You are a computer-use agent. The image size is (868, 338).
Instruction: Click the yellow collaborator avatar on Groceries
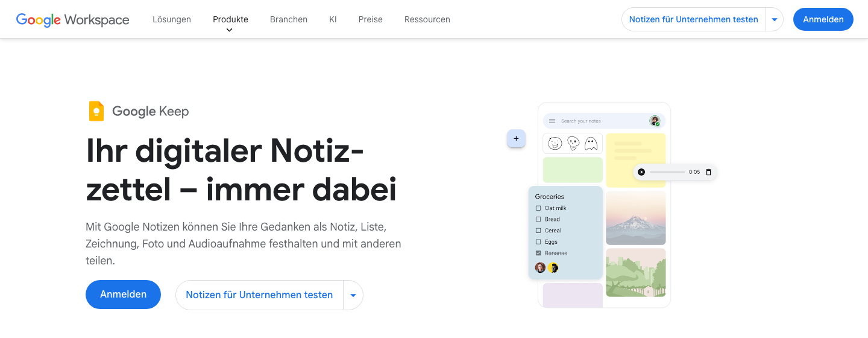[553, 267]
